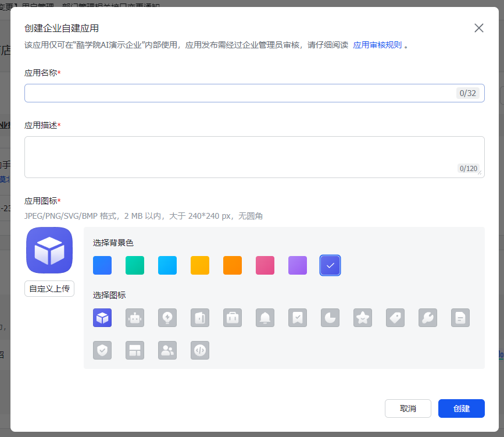Choose the wrench tool icon
Viewport: 504px width, 437px height.
428,318
